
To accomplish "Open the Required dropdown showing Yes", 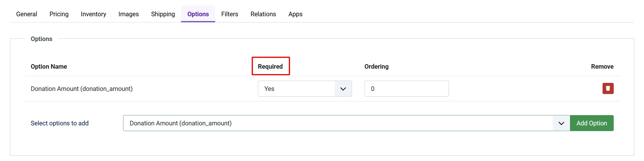I will (305, 89).
